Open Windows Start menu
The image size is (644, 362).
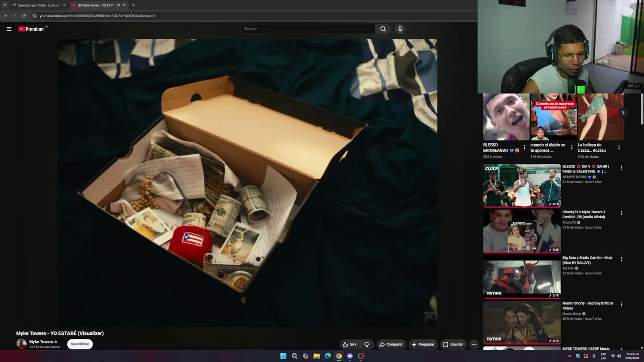283,356
